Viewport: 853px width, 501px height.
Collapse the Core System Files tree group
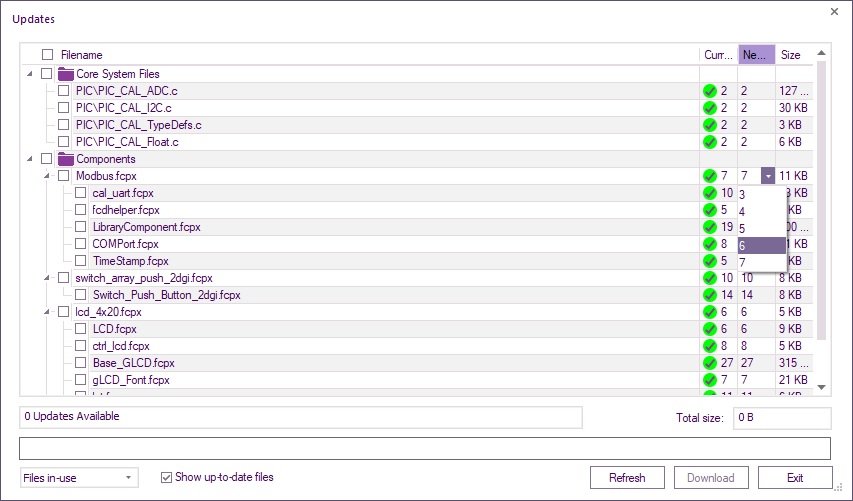pyautogui.click(x=29, y=74)
